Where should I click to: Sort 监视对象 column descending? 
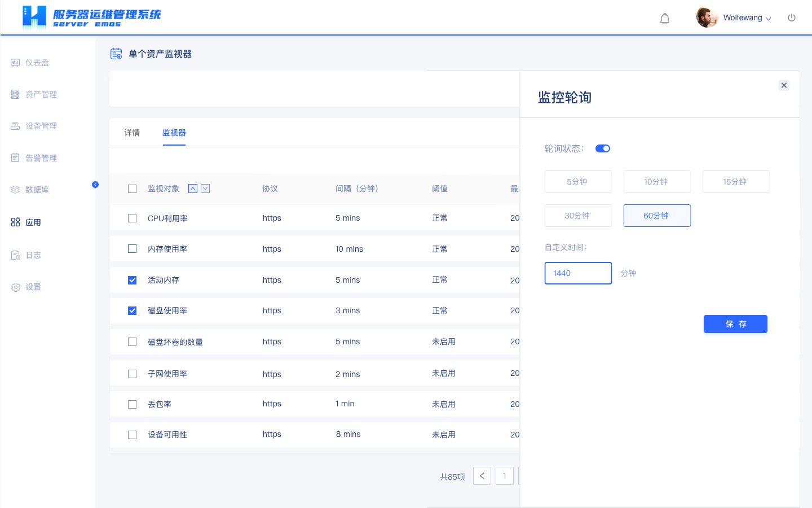205,189
